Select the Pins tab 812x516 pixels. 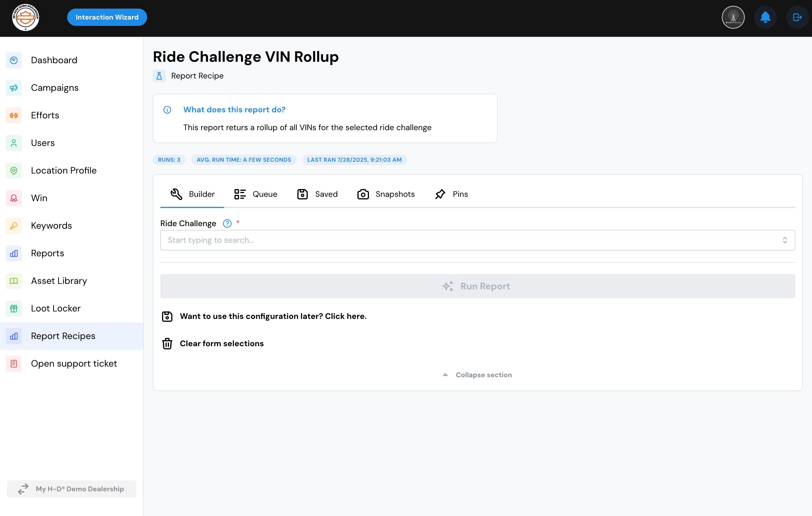coord(451,194)
